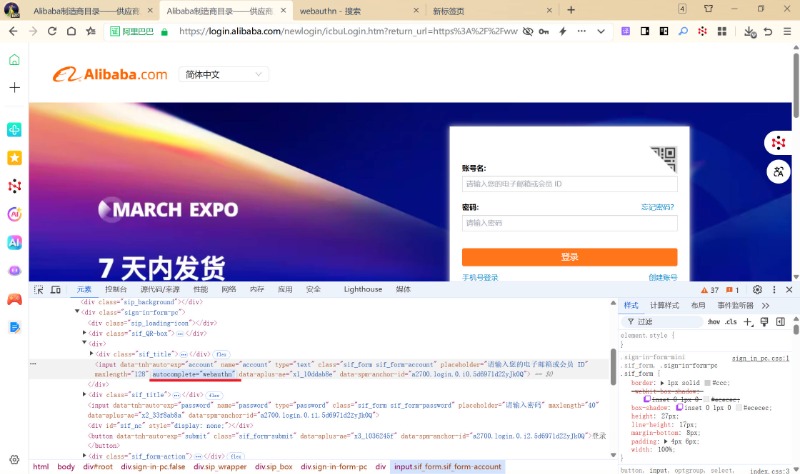This screenshot has height=474, width=800.
Task: Open DevTools settings gear icon
Action: [x=757, y=289]
